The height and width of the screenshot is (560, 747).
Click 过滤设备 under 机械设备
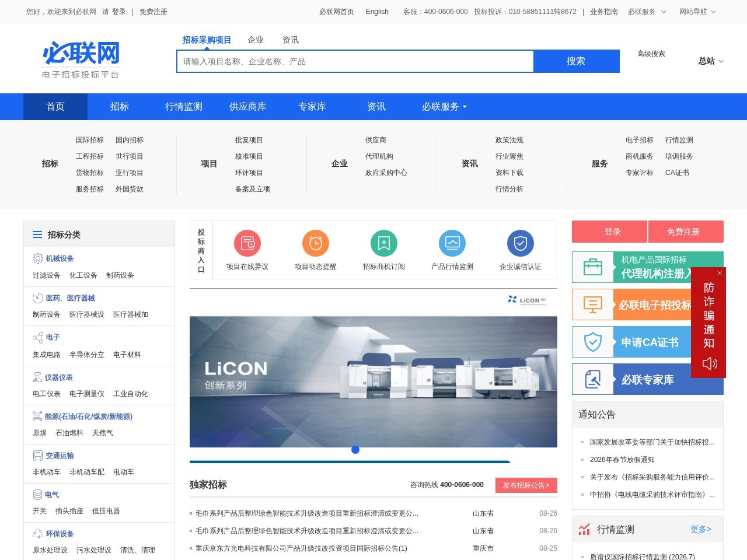point(47,275)
